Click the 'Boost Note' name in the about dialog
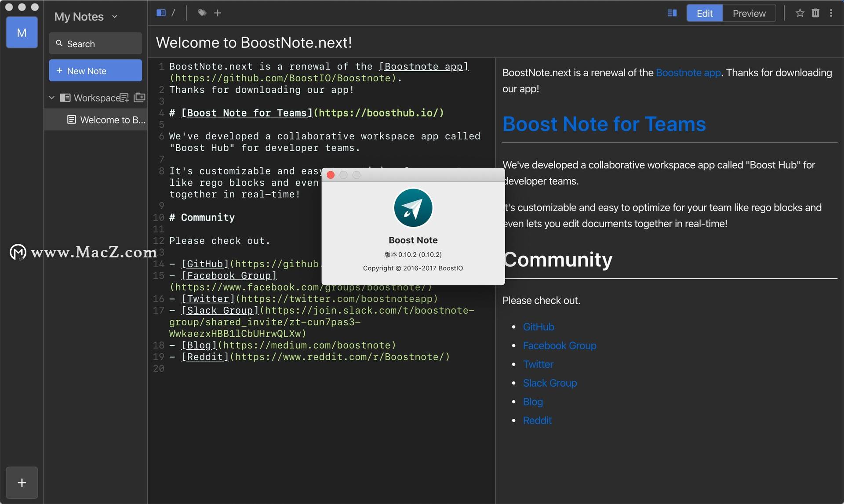The width and height of the screenshot is (844, 504). coord(413,240)
